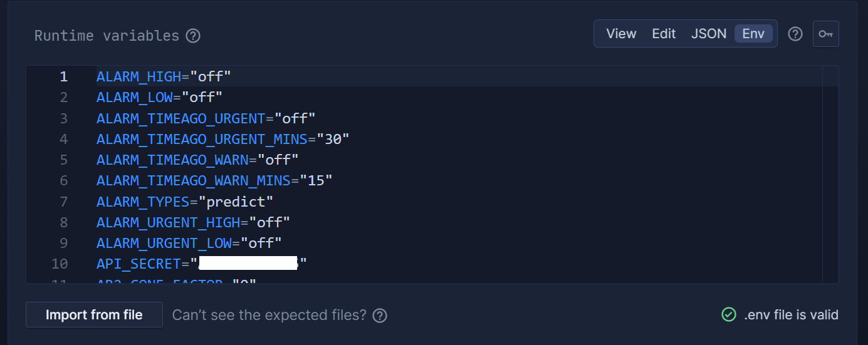
Task: Click line number 10 in the gutter
Action: click(x=60, y=264)
